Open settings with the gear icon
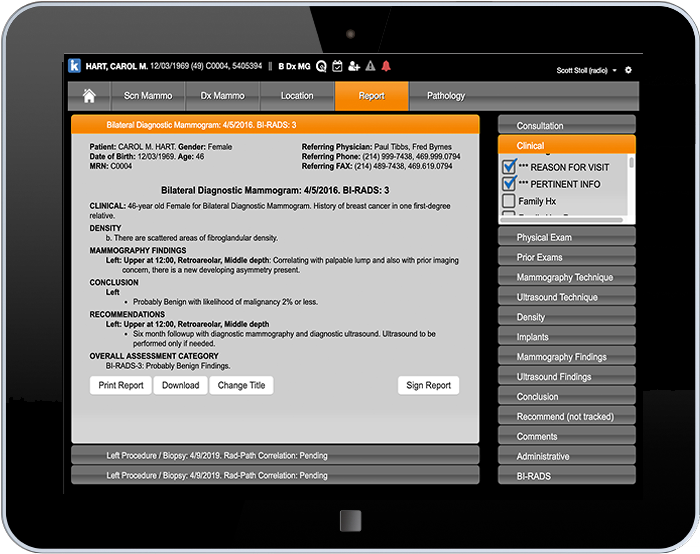700x554 pixels. pos(628,71)
